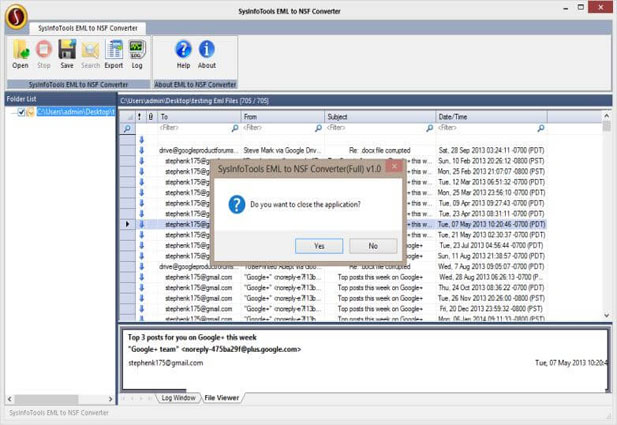The image size is (617, 425).
Task: Switch to the Log Window tab
Action: click(179, 398)
